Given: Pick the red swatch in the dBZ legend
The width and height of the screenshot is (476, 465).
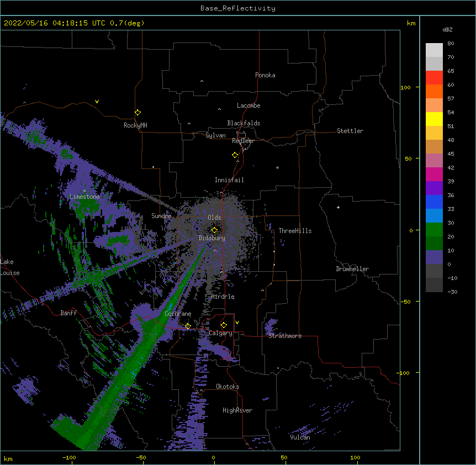Looking at the screenshot, I should (434, 77).
